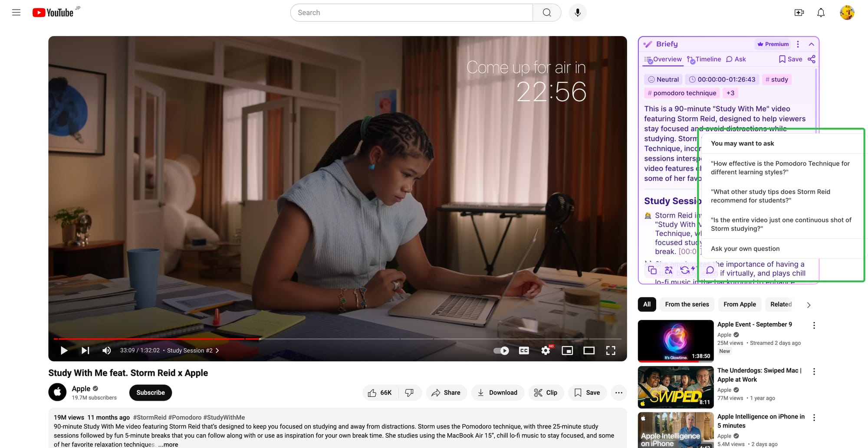Screen dimensions: 868x448
Task: Expand the description with ...more
Action: [168, 445]
